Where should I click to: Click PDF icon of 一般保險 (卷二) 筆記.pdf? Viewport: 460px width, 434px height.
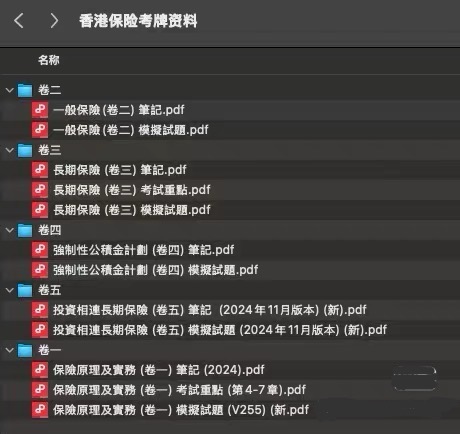tap(40, 110)
